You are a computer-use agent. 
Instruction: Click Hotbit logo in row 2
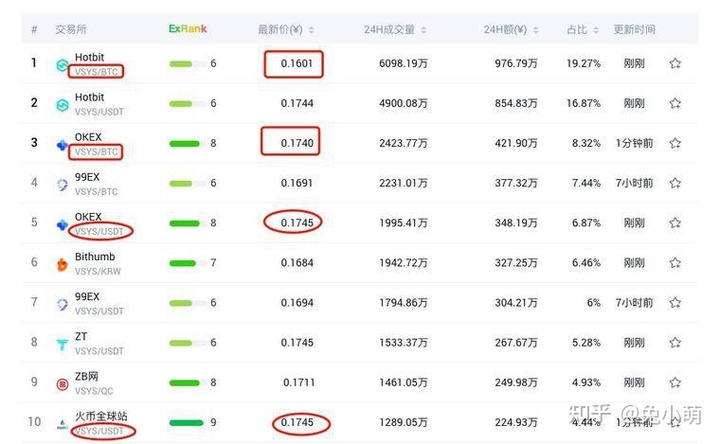62,105
